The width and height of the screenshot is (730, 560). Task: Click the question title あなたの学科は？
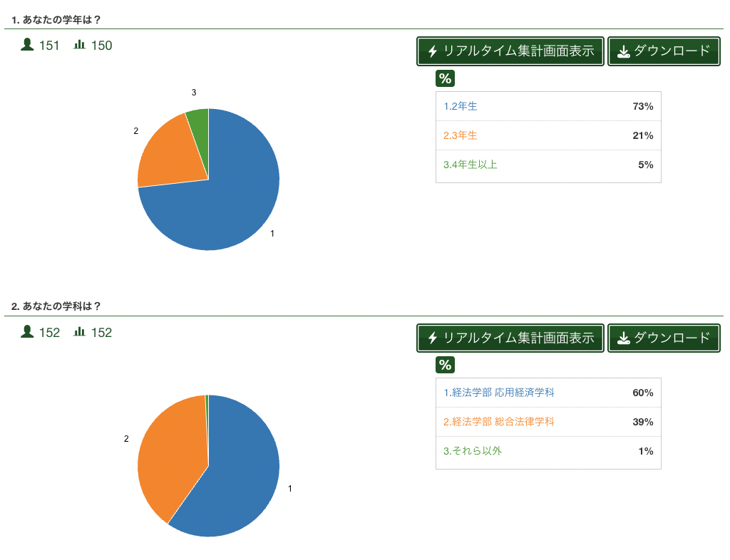pos(61,306)
